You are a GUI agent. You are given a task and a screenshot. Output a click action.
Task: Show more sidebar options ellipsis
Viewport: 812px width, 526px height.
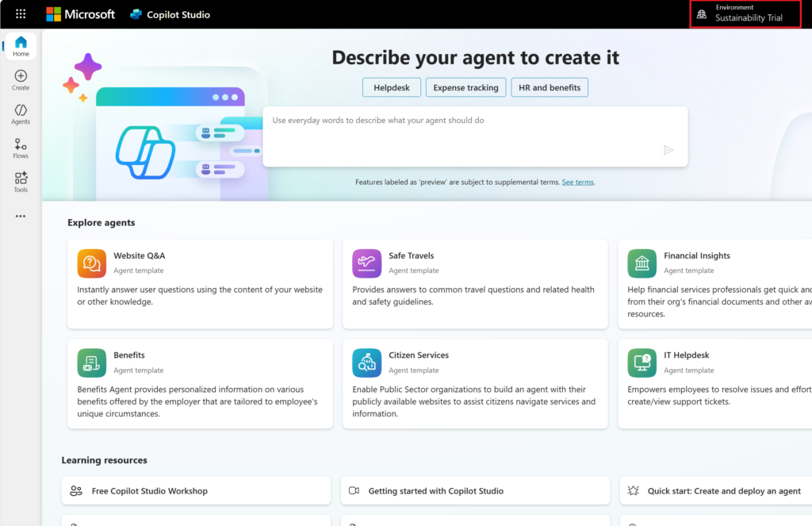(21, 216)
